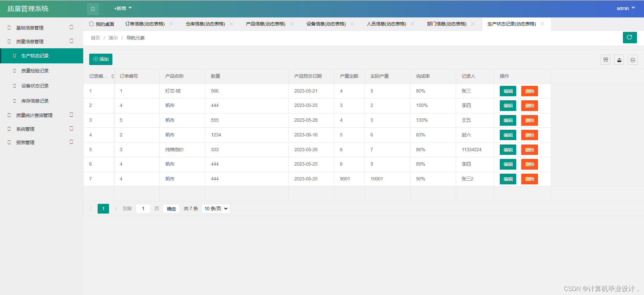
Task: Sort by the 记录编号 column arrows
Action: point(112,76)
